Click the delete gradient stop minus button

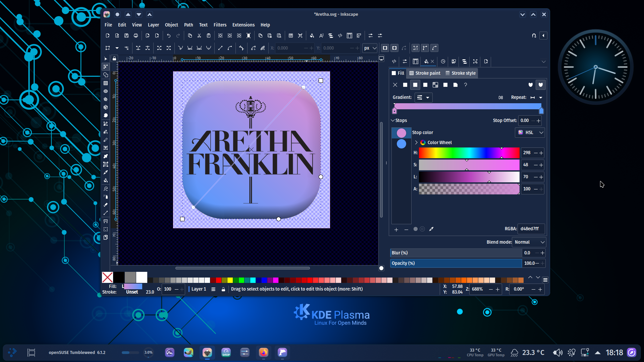click(406, 230)
